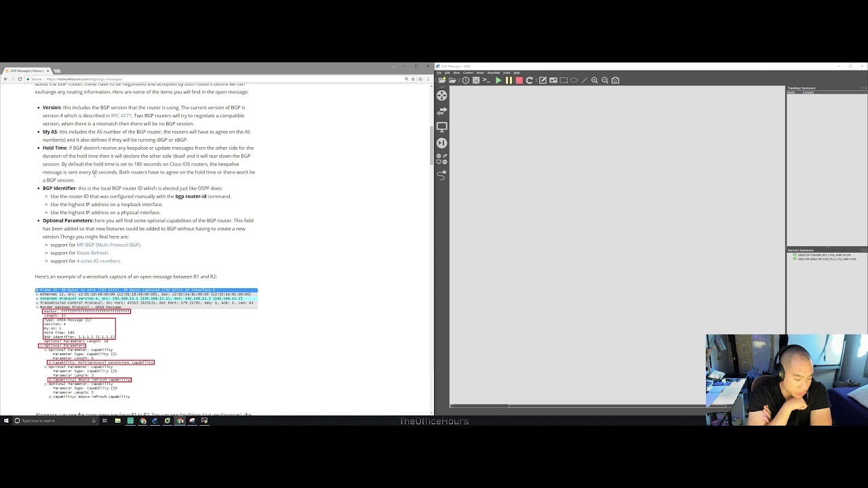Bookmark this page with star icon
The height and width of the screenshot is (488, 868).
coord(413,79)
